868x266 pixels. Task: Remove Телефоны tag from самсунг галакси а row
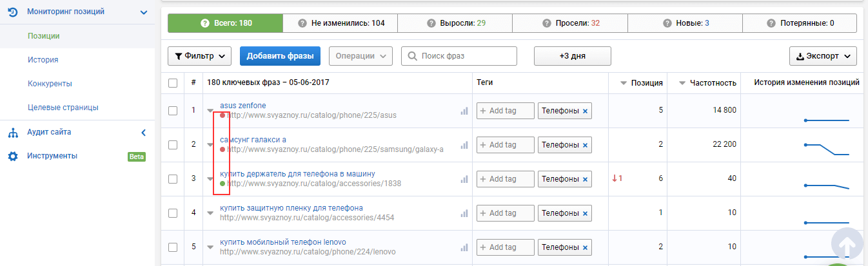pos(585,145)
